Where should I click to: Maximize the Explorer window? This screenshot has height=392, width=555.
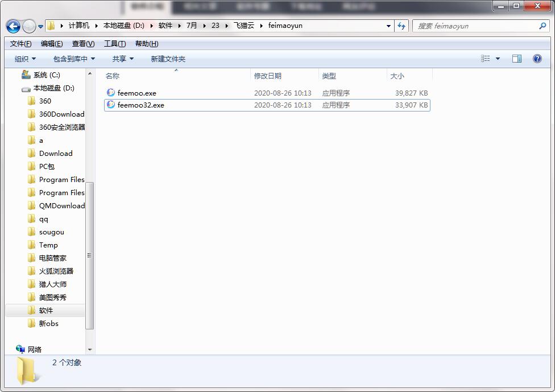pos(516,6)
